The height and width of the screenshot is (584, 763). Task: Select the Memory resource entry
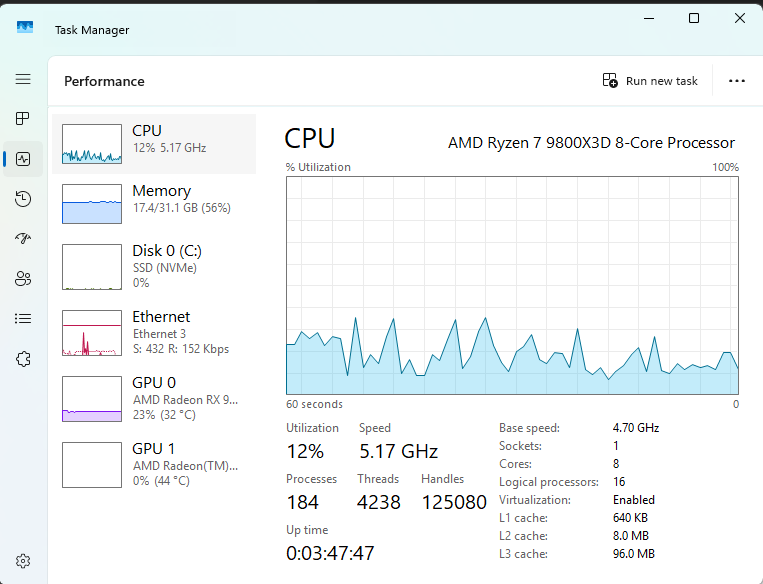click(154, 203)
